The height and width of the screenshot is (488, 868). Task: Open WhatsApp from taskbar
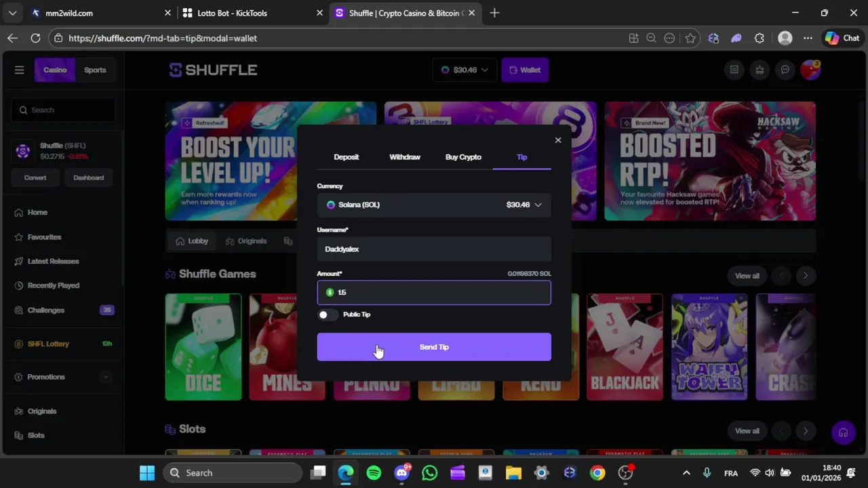click(x=429, y=473)
